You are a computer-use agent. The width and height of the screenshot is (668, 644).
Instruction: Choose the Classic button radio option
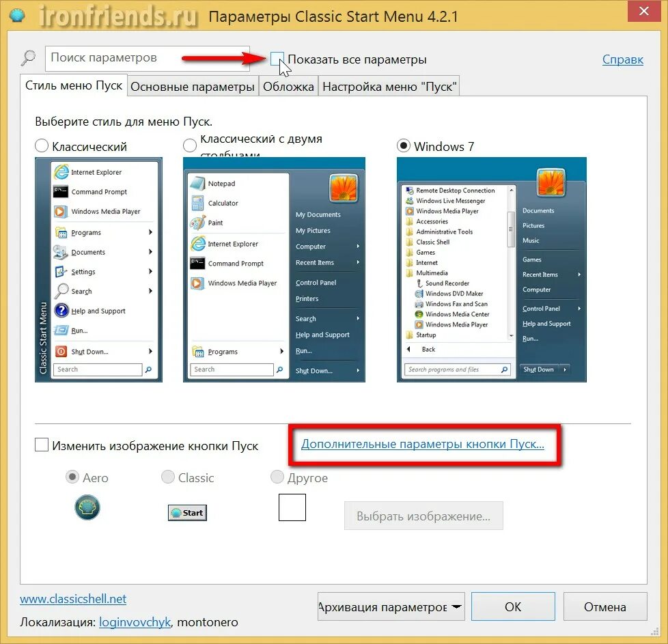[x=168, y=477]
